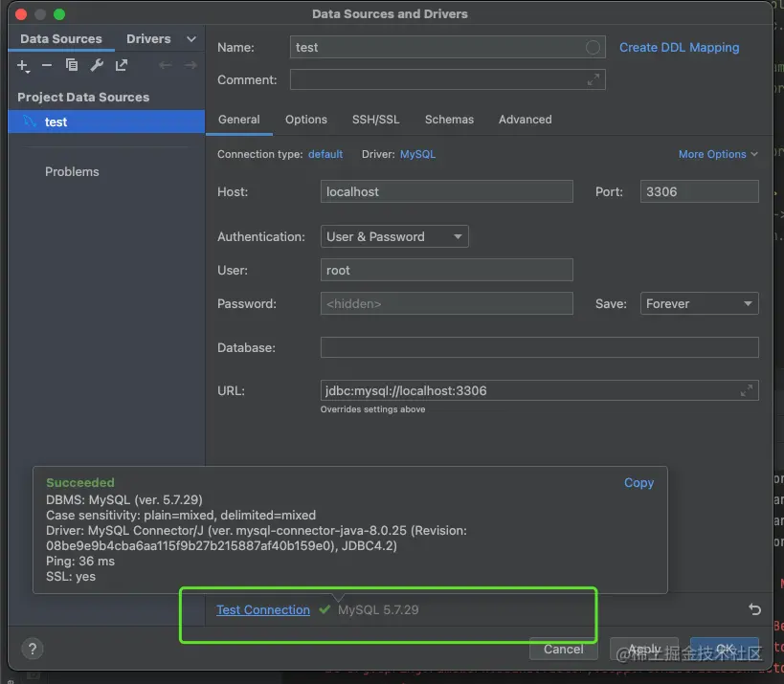The image size is (784, 684).
Task: Expand chevron beside Drivers tab
Action: pyautogui.click(x=191, y=39)
